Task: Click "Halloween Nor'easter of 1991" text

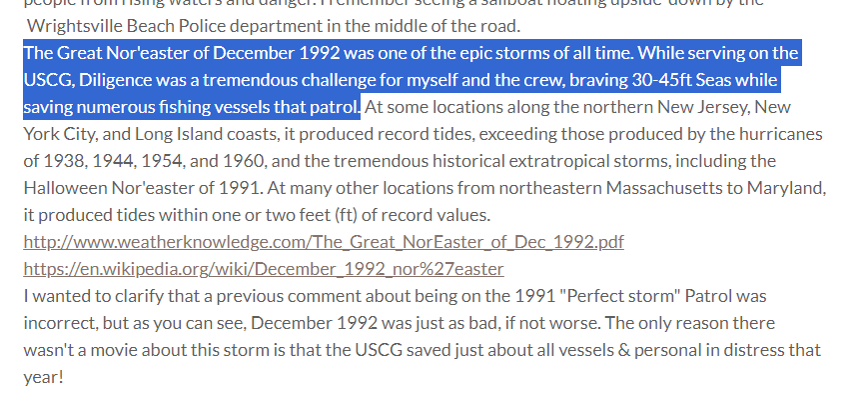Action: click(130, 187)
